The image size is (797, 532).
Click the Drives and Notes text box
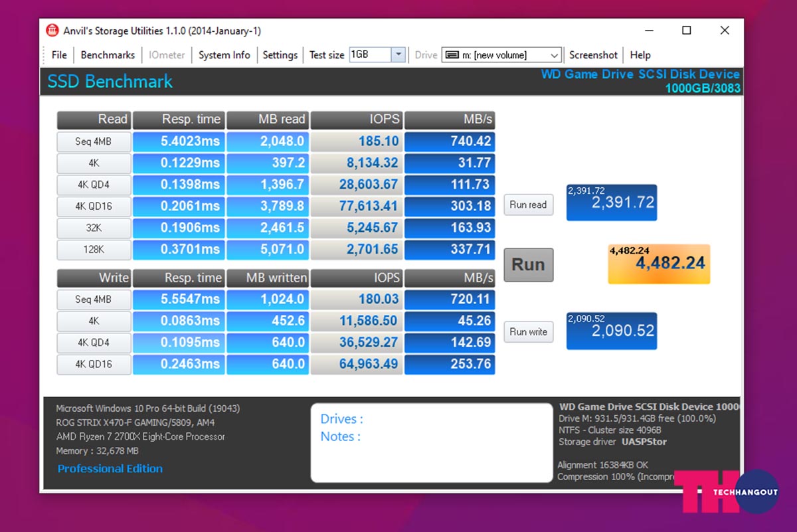[432, 442]
